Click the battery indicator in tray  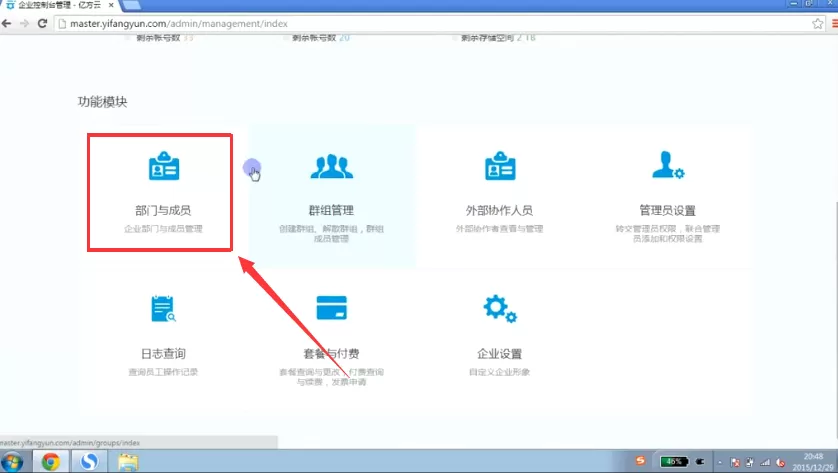tap(674, 461)
